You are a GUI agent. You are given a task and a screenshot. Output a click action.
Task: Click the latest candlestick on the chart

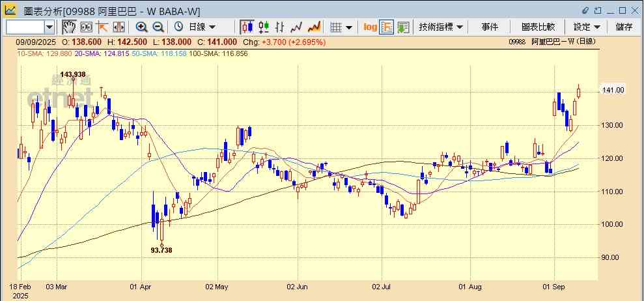[x=578, y=92]
